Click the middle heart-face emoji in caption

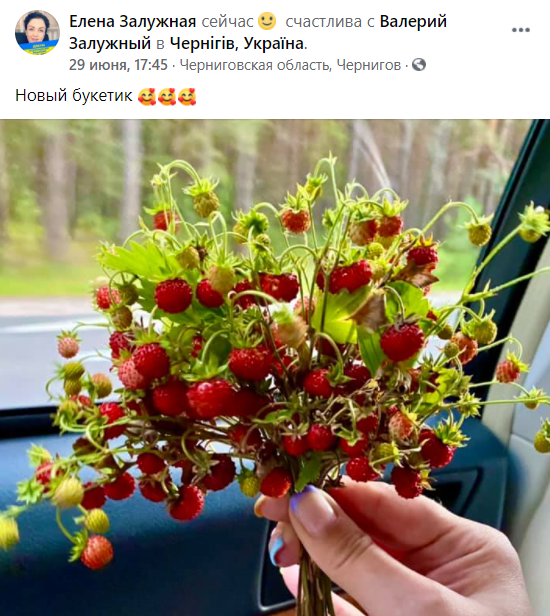[x=167, y=96]
